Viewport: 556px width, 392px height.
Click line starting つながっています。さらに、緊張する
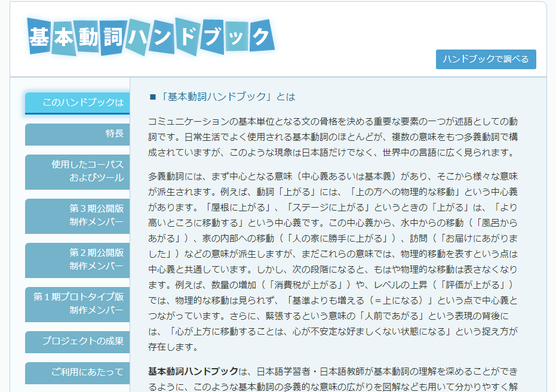(x=328, y=316)
